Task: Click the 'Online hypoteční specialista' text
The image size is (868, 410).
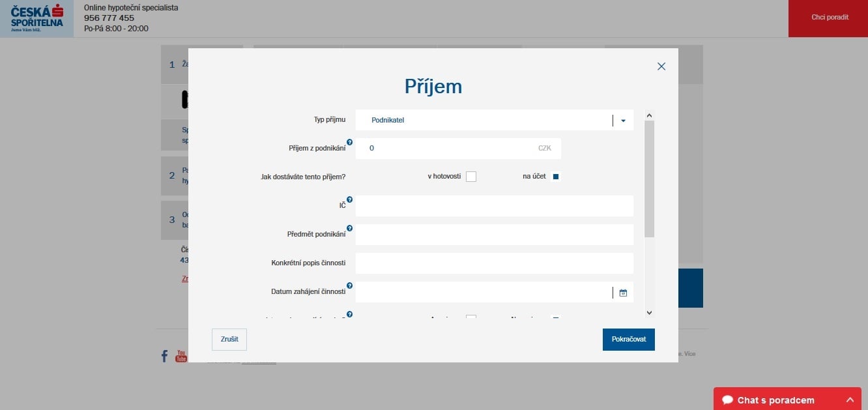Action: point(131,8)
